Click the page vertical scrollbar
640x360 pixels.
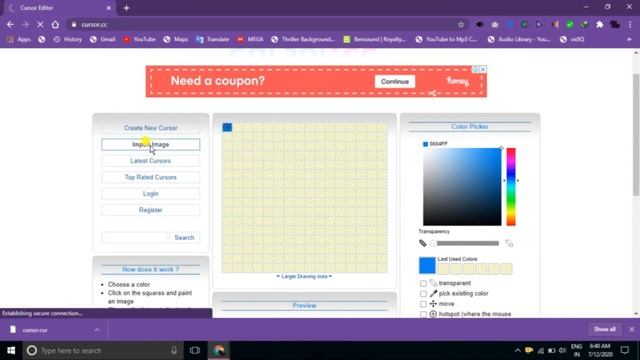[636, 135]
